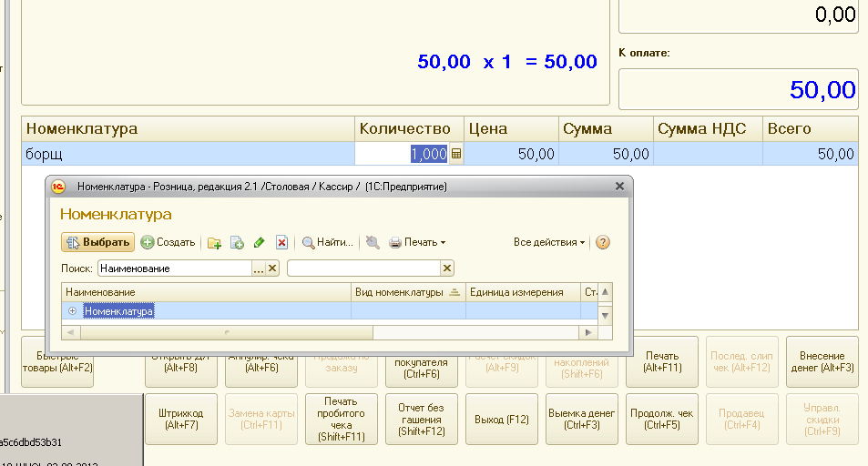Click the Выбрать button in Номенклатура dialog
Screen dimensions: 868x466
tap(97, 243)
